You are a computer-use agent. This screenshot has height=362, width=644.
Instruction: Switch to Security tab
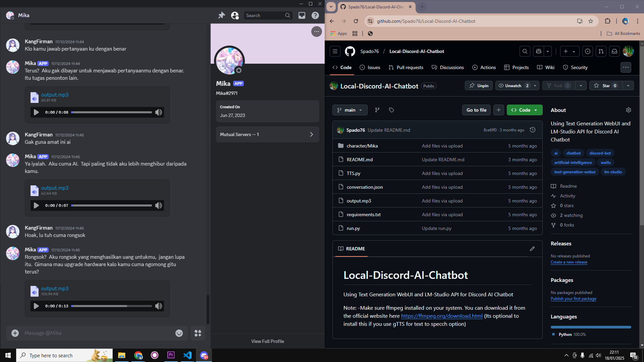[575, 67]
